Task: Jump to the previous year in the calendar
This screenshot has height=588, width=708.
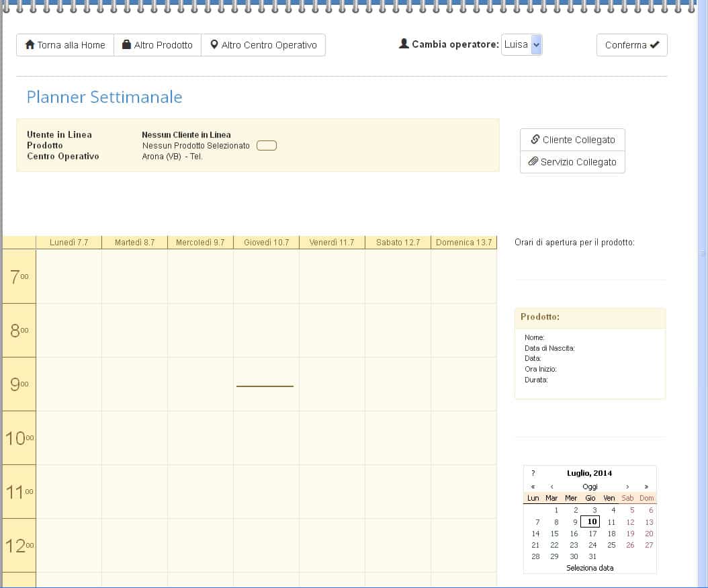Action: [533, 487]
